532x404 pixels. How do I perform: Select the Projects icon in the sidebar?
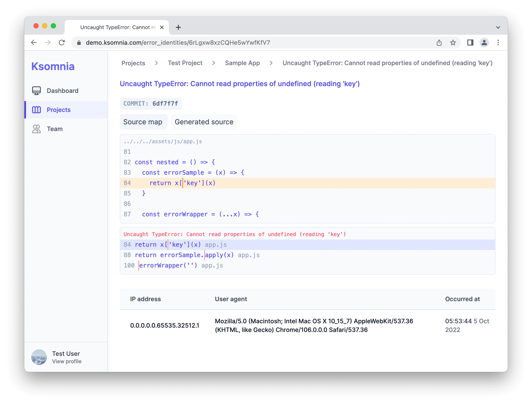pos(36,110)
